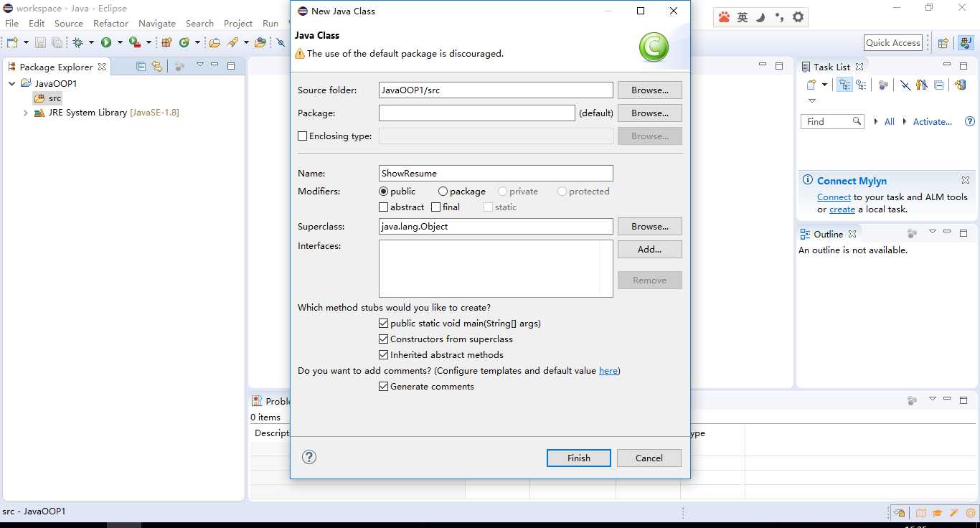Open the Run button dropdown arrow
Screen dimensions: 980x528
120,43
